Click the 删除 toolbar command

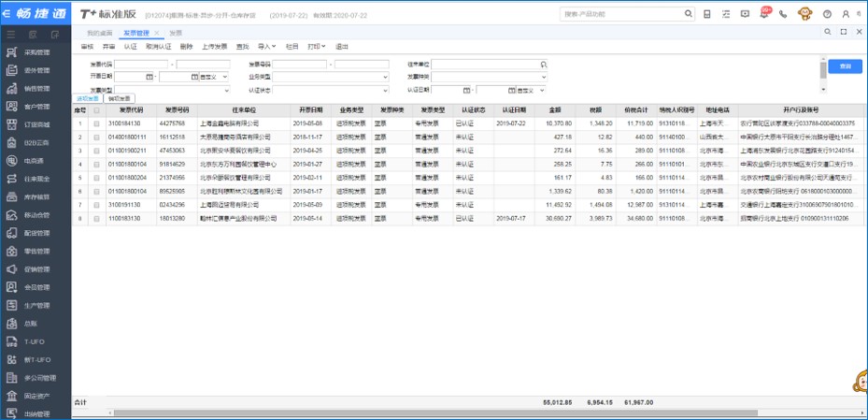(x=186, y=47)
